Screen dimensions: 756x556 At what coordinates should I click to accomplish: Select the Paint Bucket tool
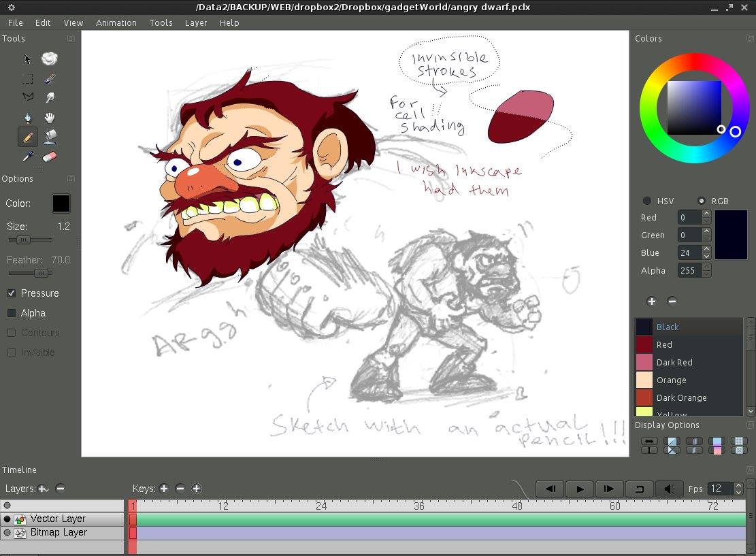point(50,137)
